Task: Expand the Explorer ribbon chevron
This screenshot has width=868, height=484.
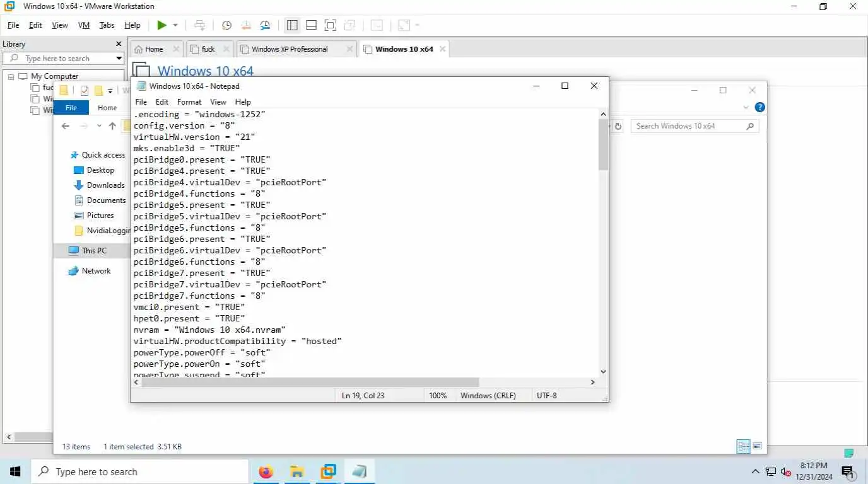Action: [747, 108]
